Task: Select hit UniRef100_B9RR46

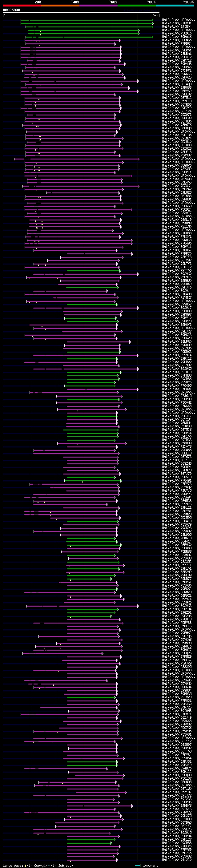Action: pyautogui.click(x=177, y=67)
